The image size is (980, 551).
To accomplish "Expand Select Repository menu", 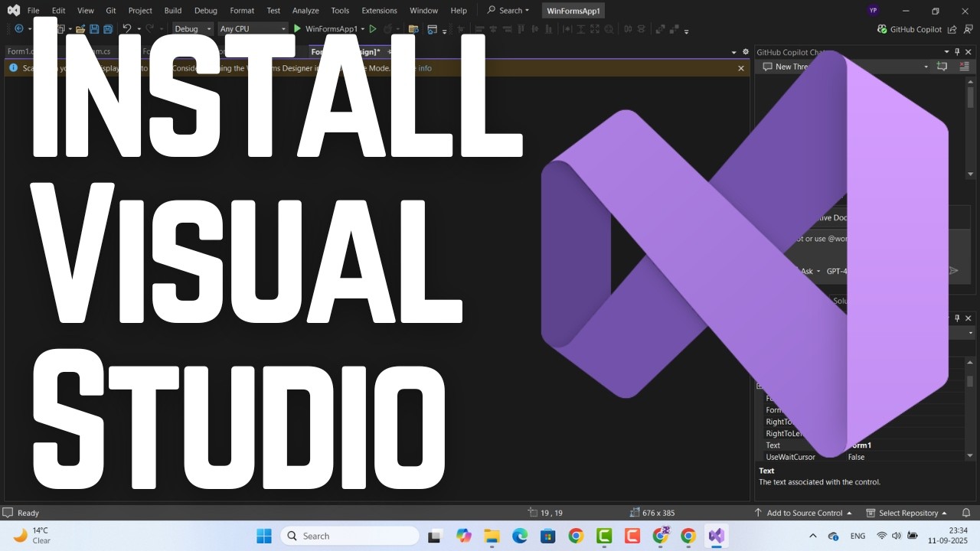I will pos(906,513).
